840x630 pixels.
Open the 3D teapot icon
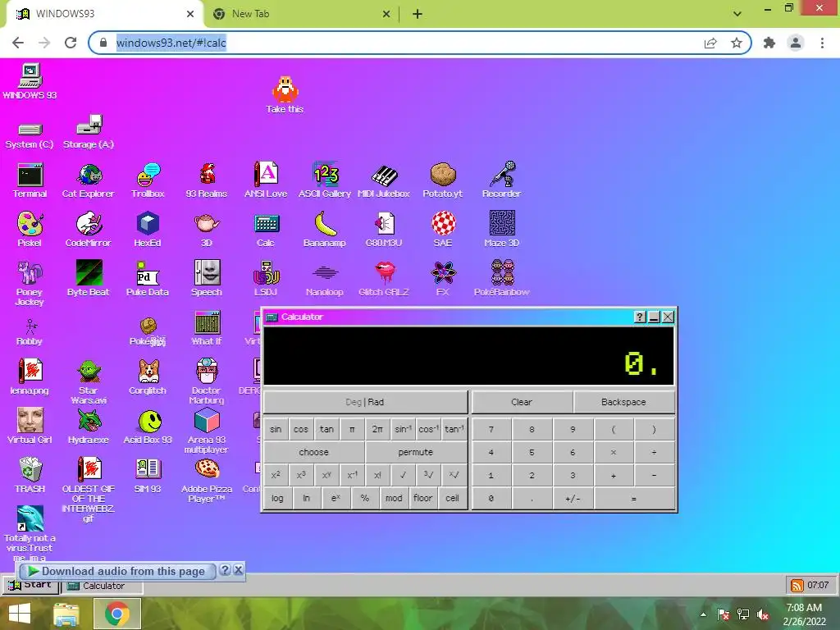click(x=207, y=229)
